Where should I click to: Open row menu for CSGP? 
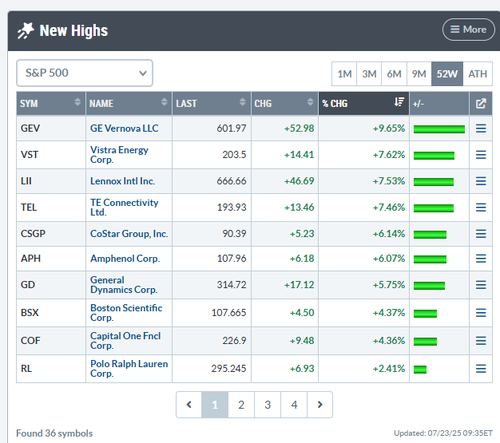click(481, 234)
